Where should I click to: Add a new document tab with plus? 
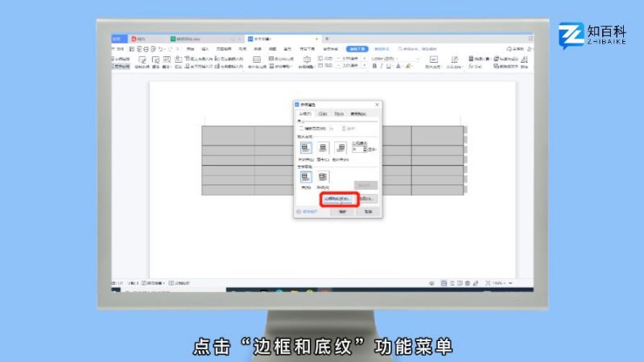click(x=327, y=39)
